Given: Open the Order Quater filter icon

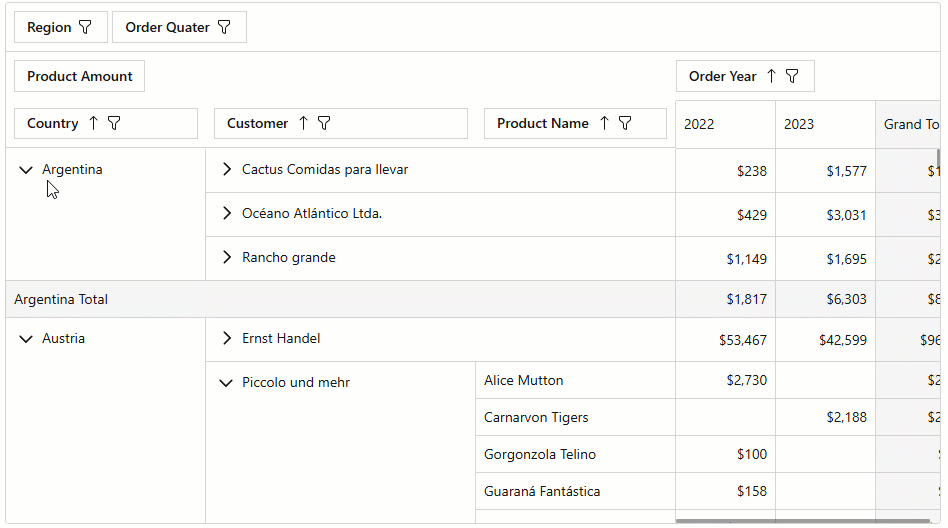Looking at the screenshot, I should click(x=224, y=28).
